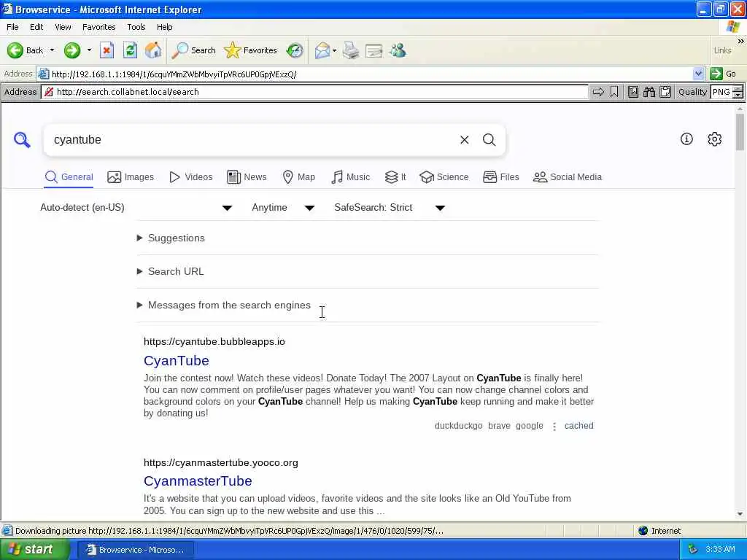The width and height of the screenshot is (747, 560).
Task: Click the Edit page toolbar icon
Action: point(374,50)
